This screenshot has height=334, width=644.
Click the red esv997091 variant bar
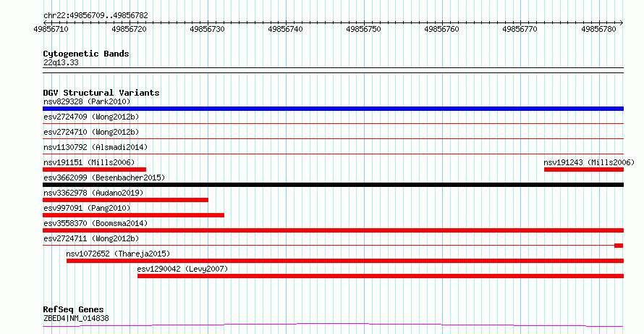coord(133,215)
